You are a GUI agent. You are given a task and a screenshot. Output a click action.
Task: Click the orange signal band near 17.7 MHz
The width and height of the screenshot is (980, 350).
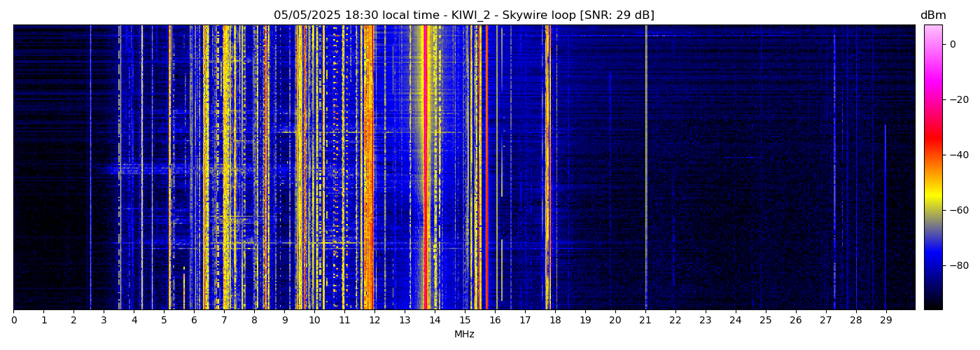tap(546, 168)
